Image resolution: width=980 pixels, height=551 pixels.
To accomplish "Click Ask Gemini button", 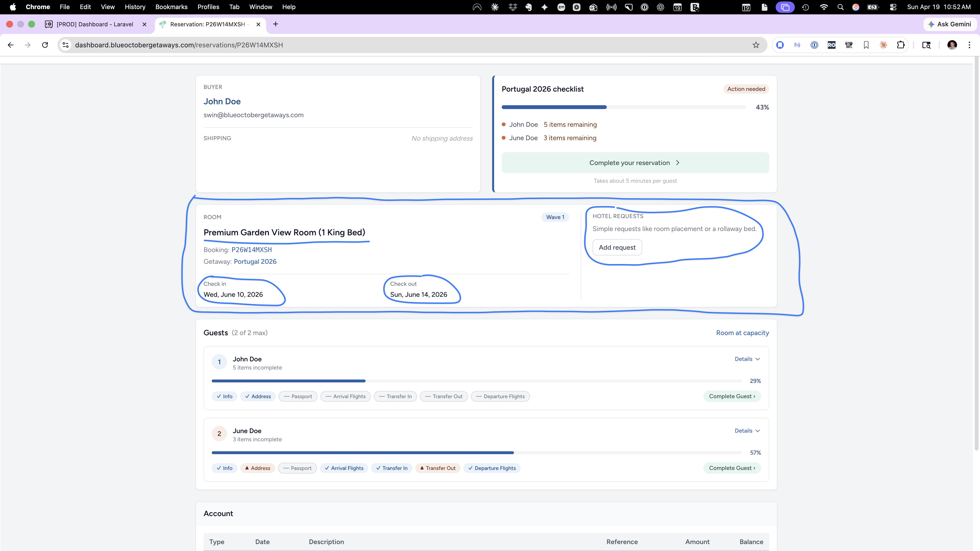I will click(x=949, y=24).
